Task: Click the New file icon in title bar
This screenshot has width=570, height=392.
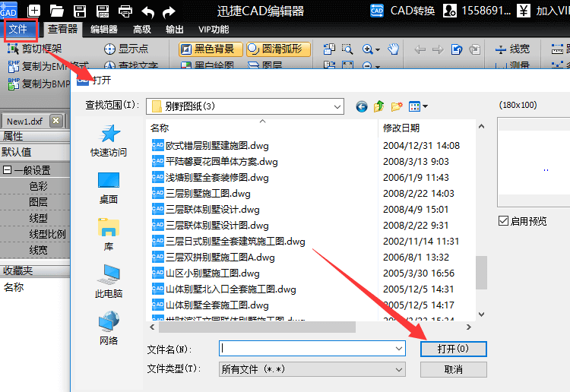Action: [x=33, y=11]
